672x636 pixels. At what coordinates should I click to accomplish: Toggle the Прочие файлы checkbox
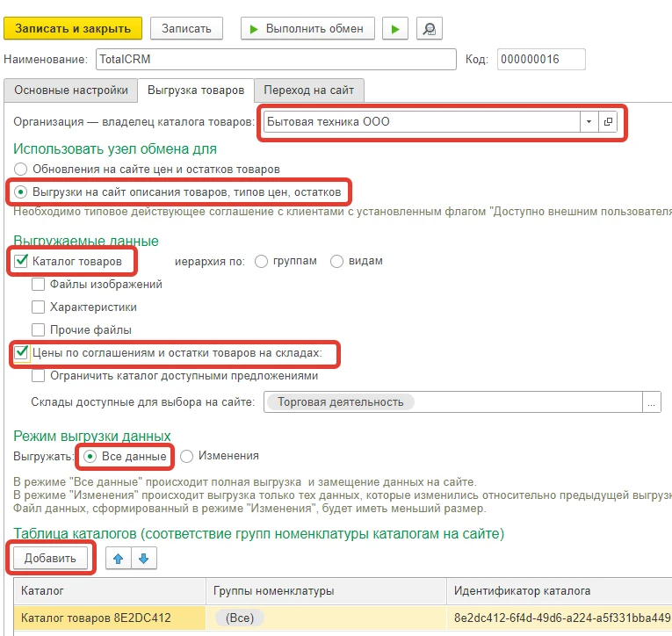click(x=39, y=330)
